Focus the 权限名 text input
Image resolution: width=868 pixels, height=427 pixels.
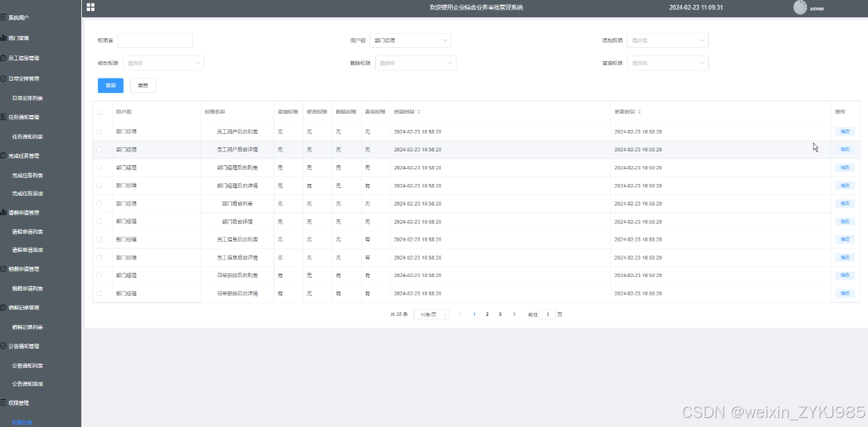click(156, 40)
